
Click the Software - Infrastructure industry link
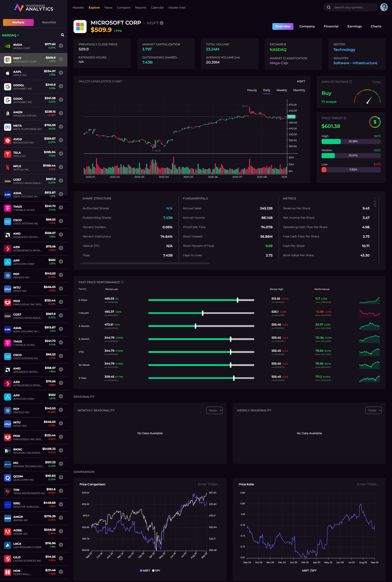355,63
